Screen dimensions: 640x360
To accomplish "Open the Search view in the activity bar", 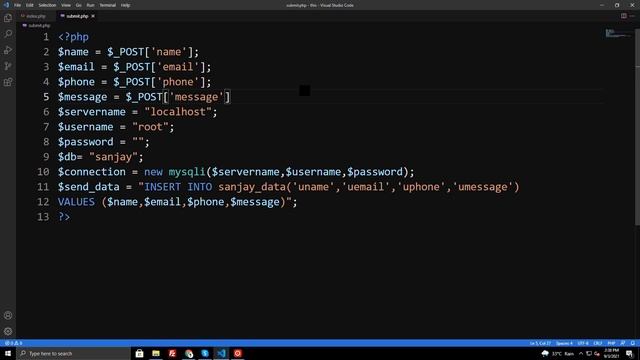I will pyautogui.click(x=8, y=34).
